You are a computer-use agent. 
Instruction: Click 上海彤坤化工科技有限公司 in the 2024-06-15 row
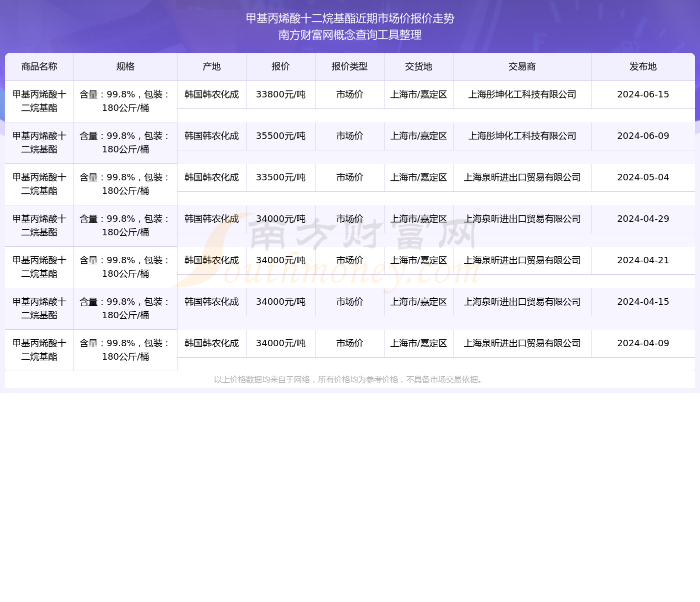tap(522, 94)
